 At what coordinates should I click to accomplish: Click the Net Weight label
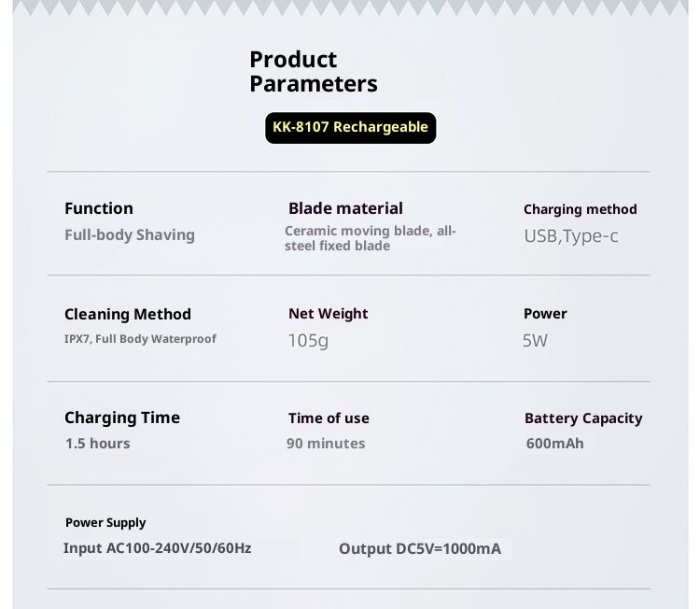click(329, 314)
